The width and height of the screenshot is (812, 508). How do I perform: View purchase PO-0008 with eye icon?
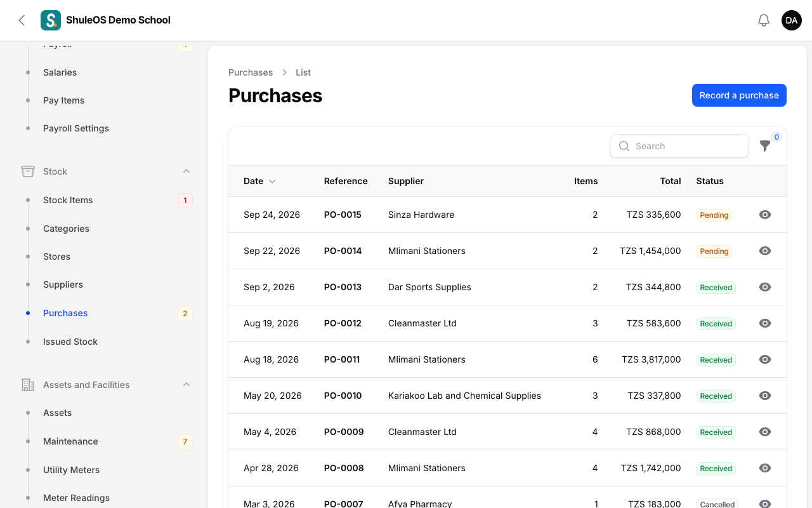pos(765,468)
